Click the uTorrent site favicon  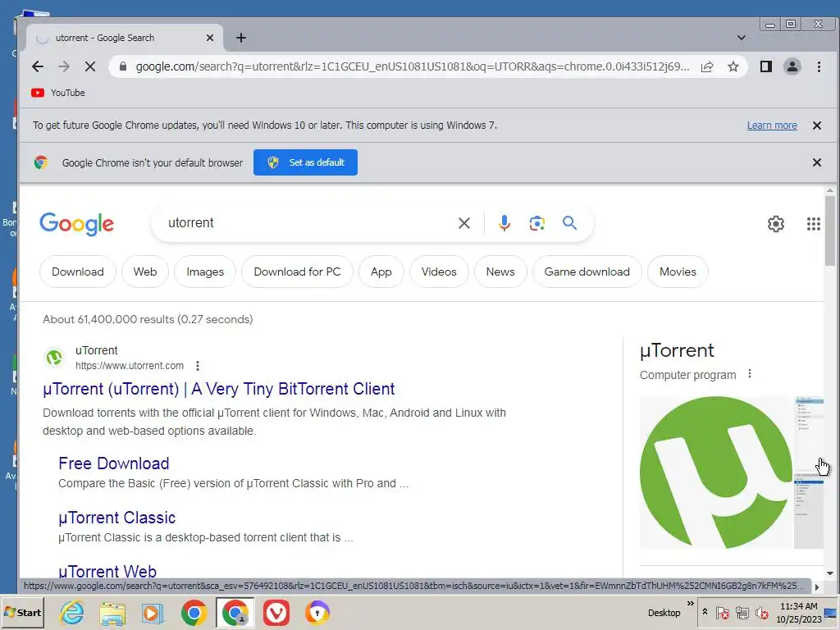tap(54, 358)
